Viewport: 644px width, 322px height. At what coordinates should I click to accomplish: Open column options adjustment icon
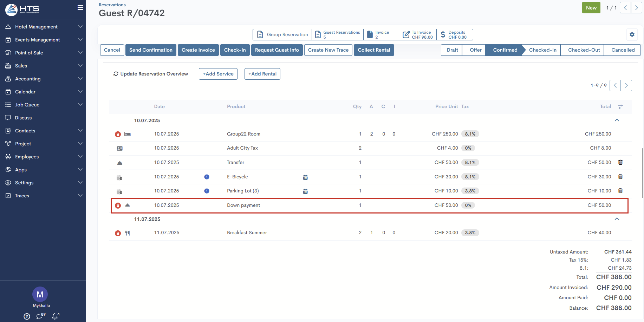coord(620,107)
